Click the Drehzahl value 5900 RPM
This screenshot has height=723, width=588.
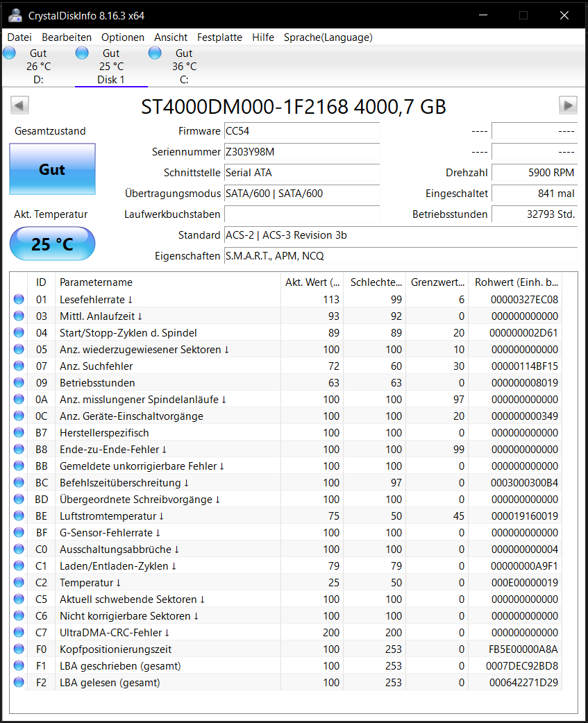coord(535,173)
